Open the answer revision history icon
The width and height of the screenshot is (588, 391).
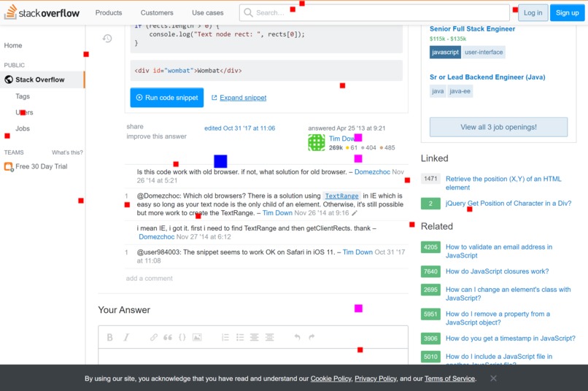point(107,38)
